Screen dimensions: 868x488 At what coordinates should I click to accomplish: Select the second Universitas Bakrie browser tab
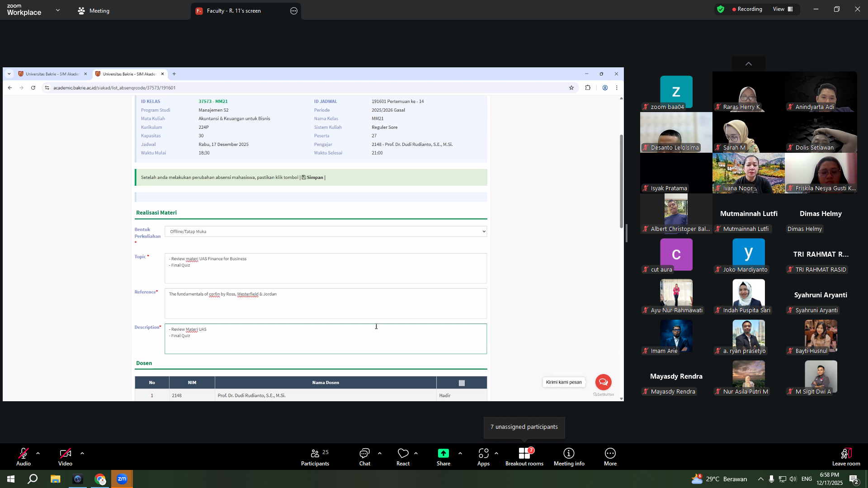click(129, 74)
